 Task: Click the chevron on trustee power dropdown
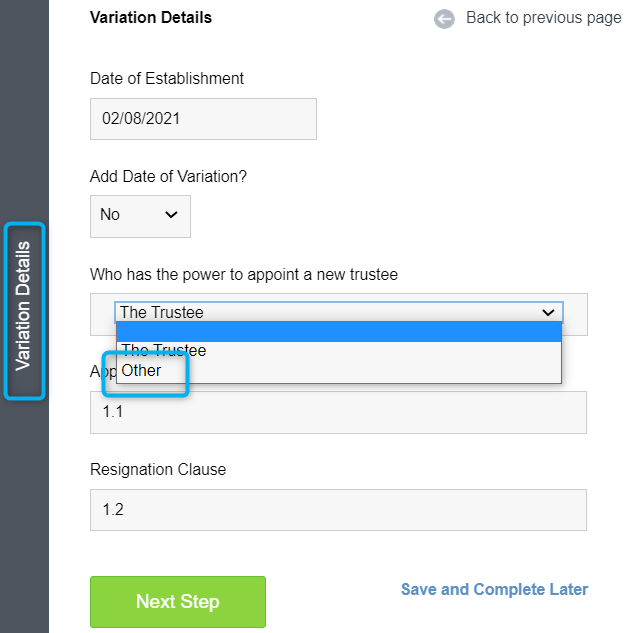tap(548, 312)
